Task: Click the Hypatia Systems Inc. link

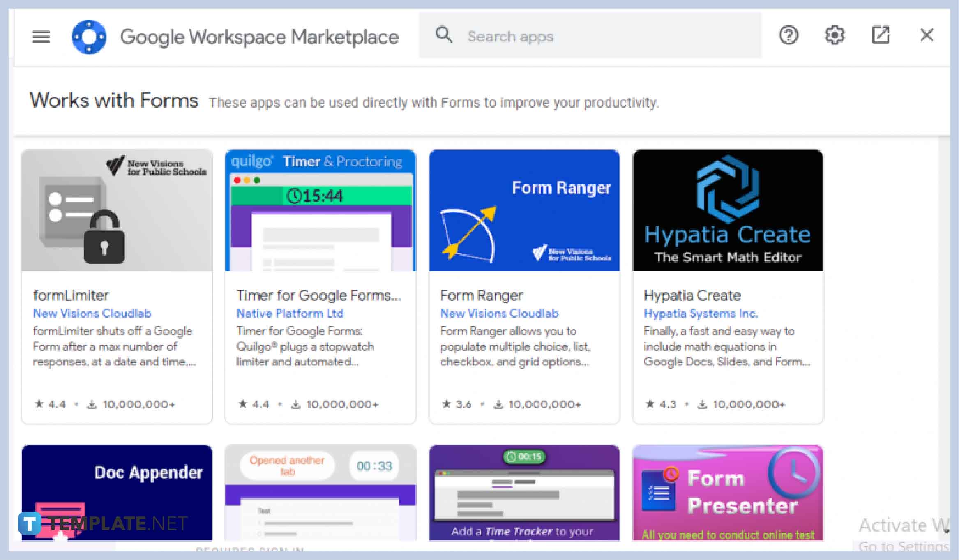Action: point(701,313)
